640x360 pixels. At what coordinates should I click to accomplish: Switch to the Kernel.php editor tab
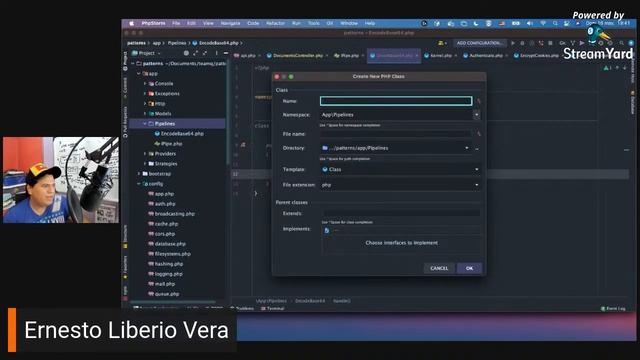click(x=441, y=56)
